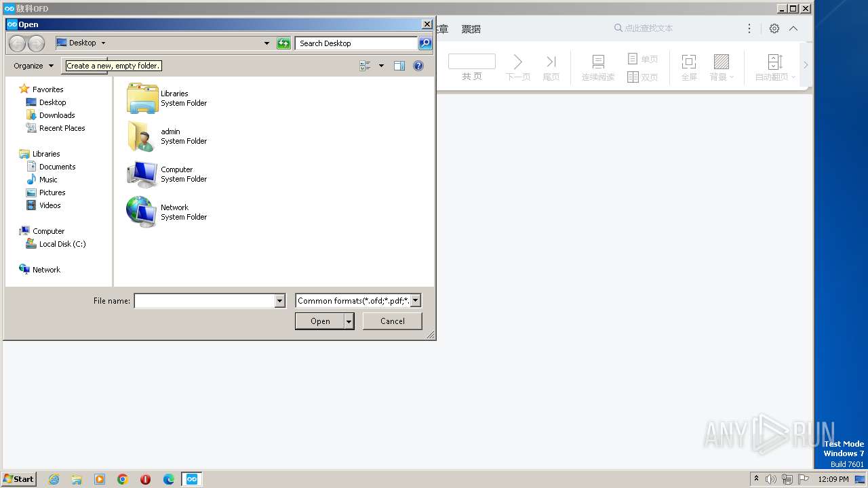Image resolution: width=868 pixels, height=488 pixels.
Task: Open Internet Explorer from taskbar
Action: coord(54,479)
